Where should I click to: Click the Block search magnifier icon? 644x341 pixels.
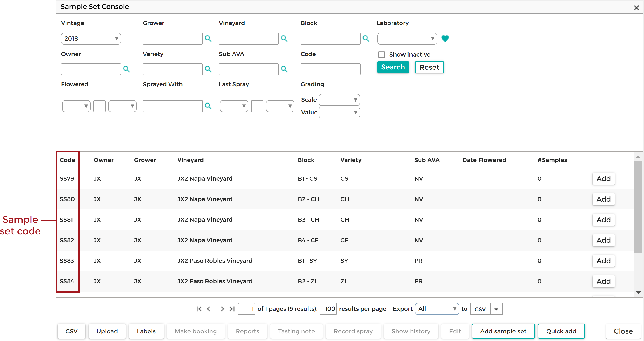click(x=366, y=38)
